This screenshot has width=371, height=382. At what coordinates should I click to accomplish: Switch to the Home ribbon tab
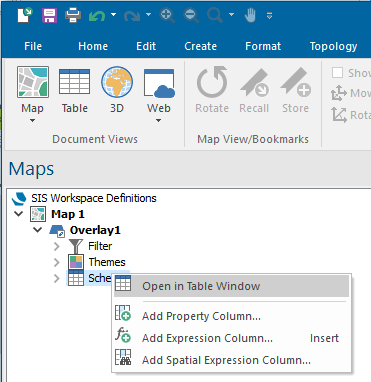[93, 46]
